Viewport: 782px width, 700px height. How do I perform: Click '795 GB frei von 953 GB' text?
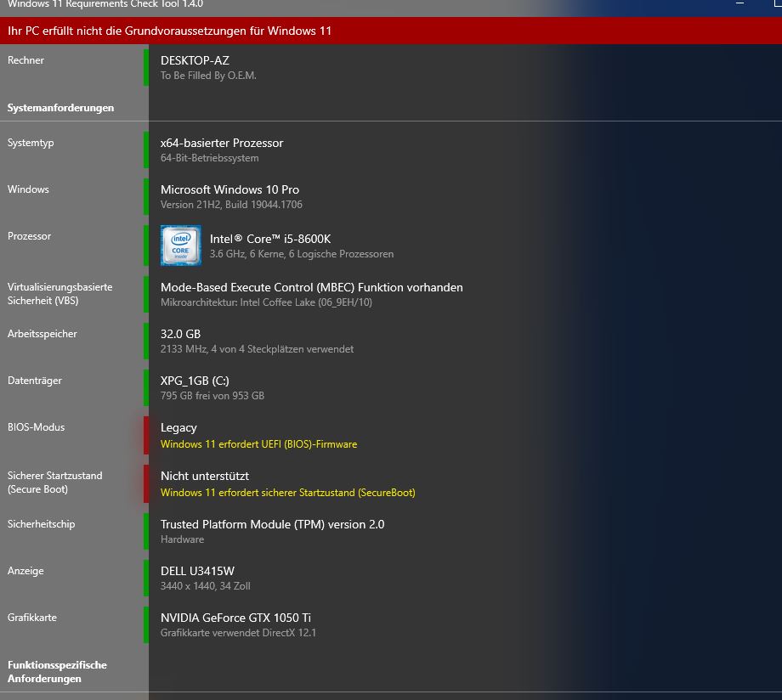click(212, 396)
